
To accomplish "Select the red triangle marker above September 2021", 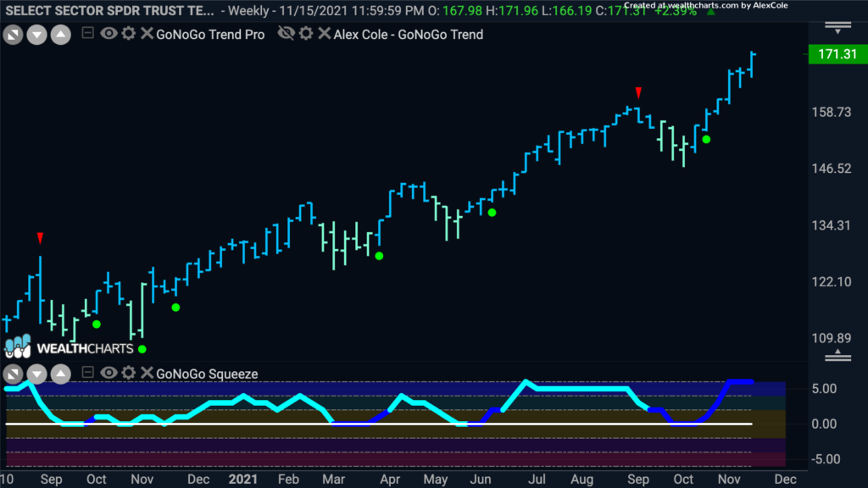I will tap(639, 92).
